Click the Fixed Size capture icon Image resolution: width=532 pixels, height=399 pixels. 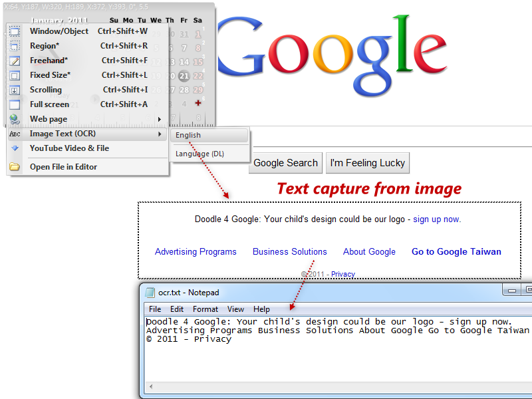coord(15,75)
